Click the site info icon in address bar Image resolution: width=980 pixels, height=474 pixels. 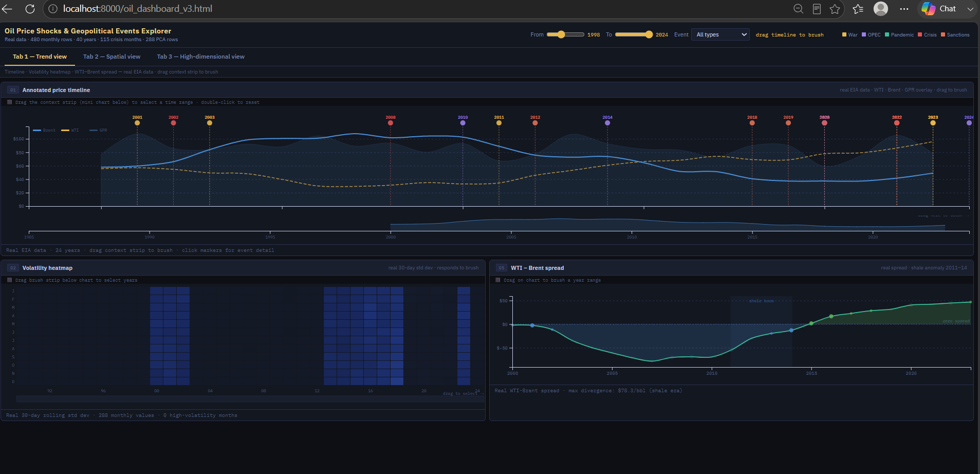click(53, 9)
